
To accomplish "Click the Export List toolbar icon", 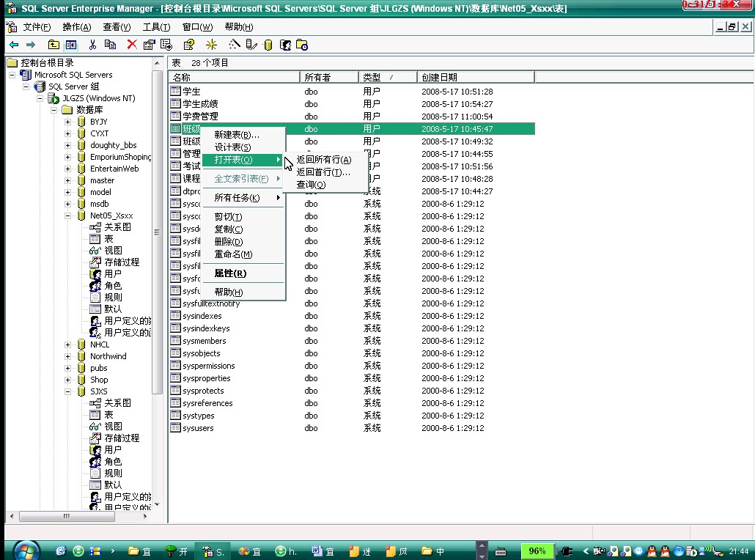I will pos(166,45).
